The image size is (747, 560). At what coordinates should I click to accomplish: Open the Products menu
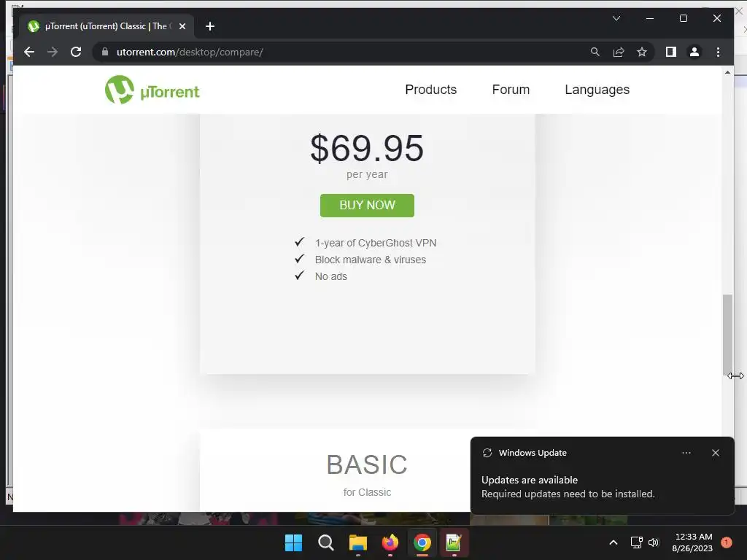coord(430,90)
